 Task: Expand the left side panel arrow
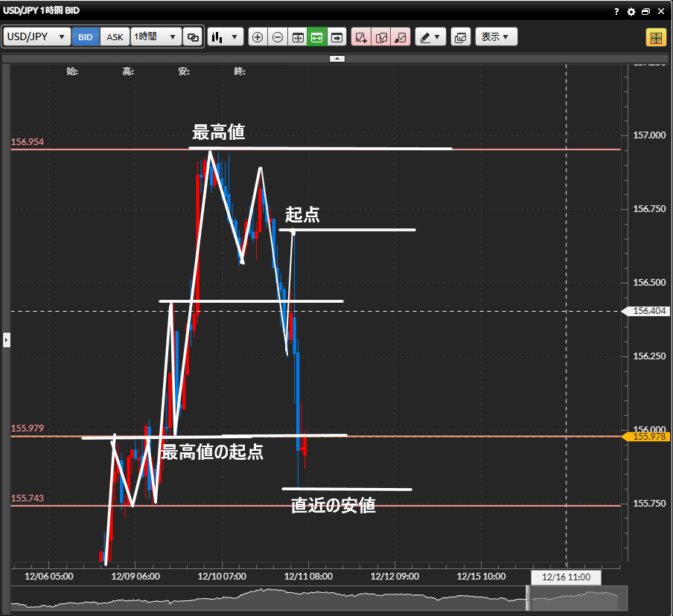coord(7,340)
